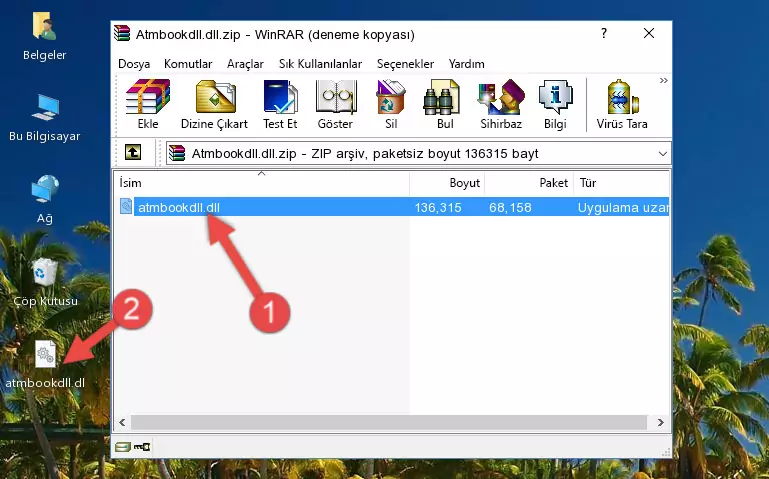Click the horizontal scrollbar left arrow

tap(123, 422)
